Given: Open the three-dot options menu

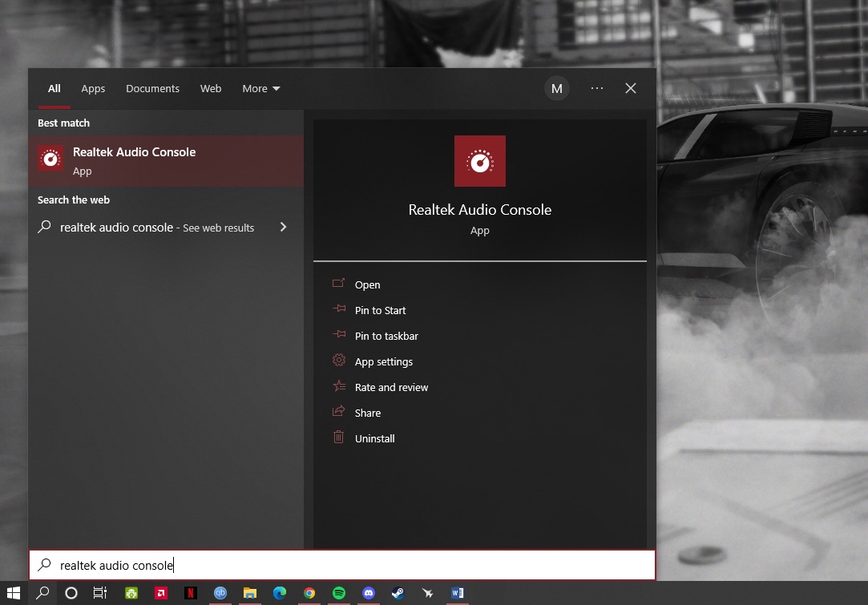Looking at the screenshot, I should (596, 88).
